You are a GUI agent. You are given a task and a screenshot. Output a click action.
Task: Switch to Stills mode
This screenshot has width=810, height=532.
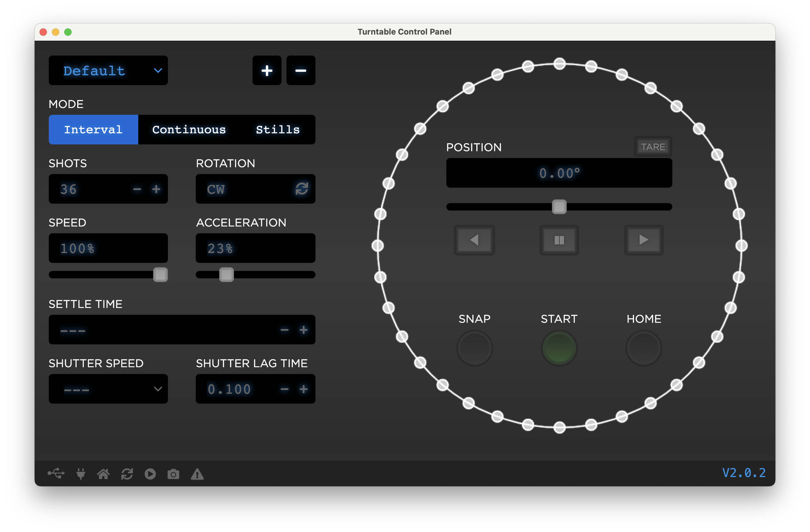278,130
